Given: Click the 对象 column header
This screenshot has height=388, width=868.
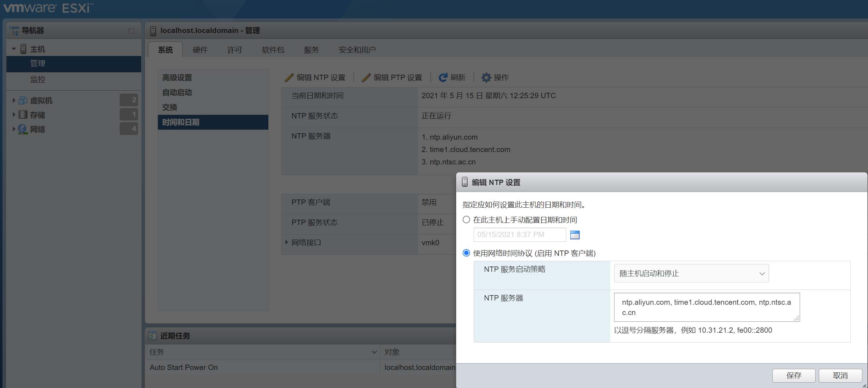Looking at the screenshot, I should pos(392,352).
